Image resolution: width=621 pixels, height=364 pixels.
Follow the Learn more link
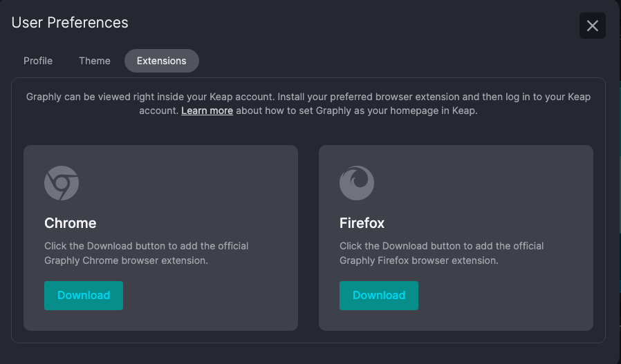tap(207, 111)
